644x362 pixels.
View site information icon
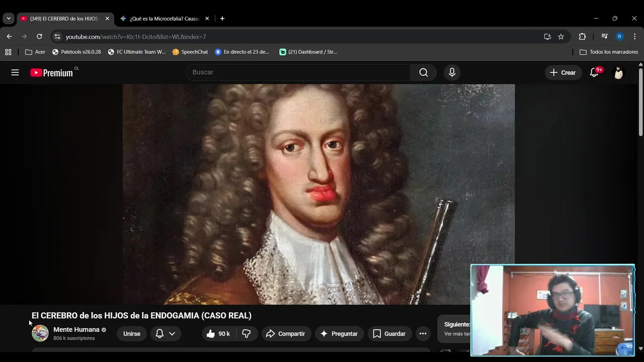click(x=57, y=36)
